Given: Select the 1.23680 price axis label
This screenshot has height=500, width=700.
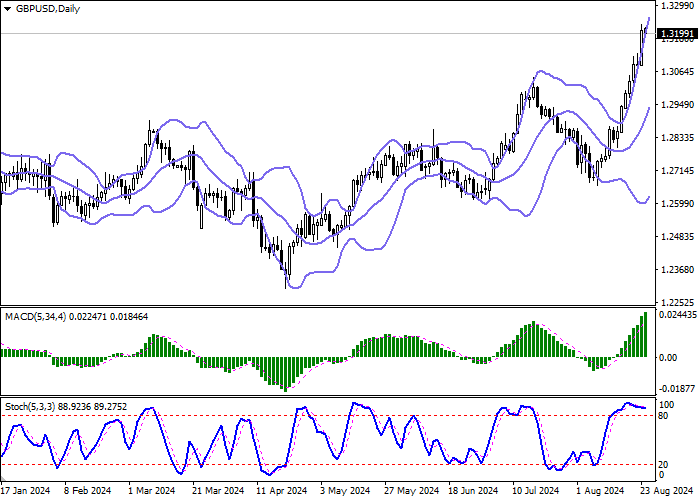Looking at the screenshot, I should click(678, 270).
